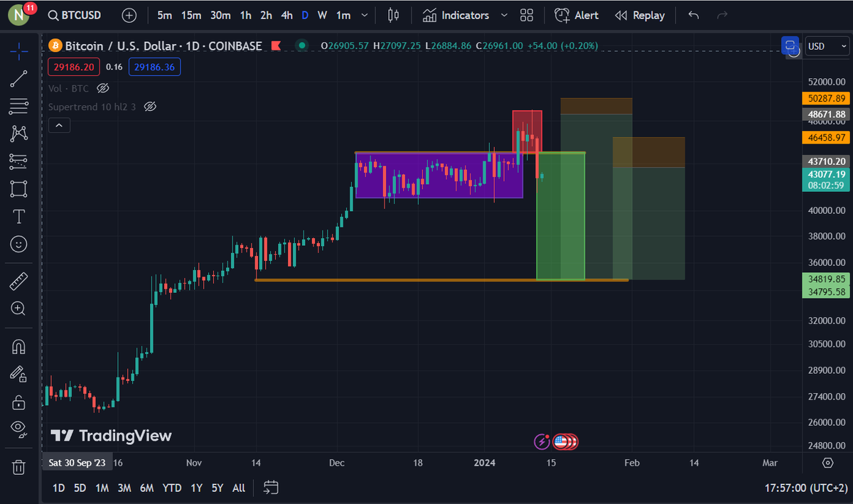
Task: Select the green short position target box
Action: (x=561, y=216)
